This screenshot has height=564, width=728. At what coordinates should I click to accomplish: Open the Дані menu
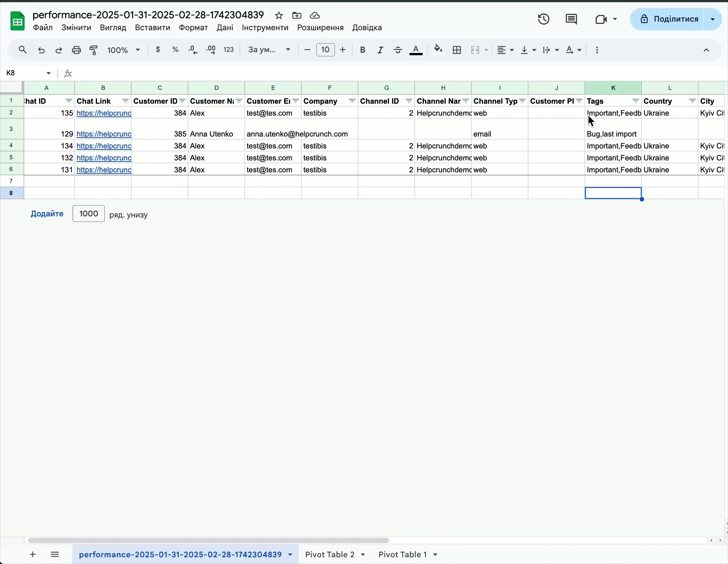(225, 28)
